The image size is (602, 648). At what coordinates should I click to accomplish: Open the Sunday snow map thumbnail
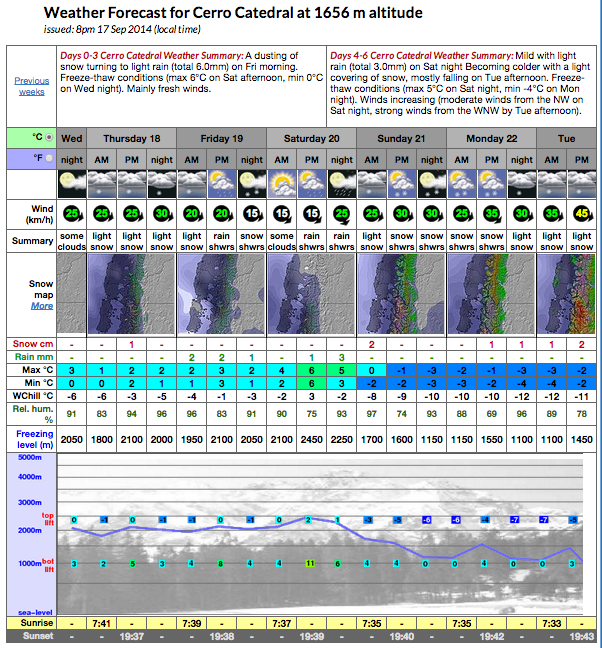tap(401, 294)
